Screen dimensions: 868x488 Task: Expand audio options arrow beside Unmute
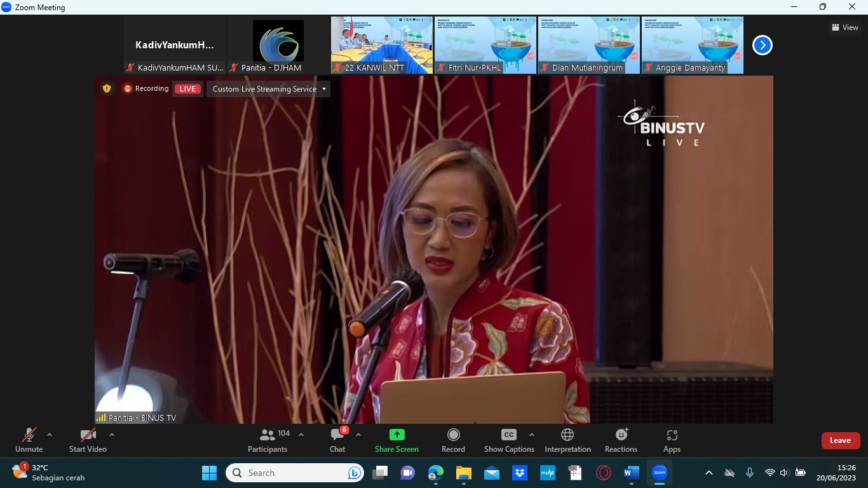[50, 435]
